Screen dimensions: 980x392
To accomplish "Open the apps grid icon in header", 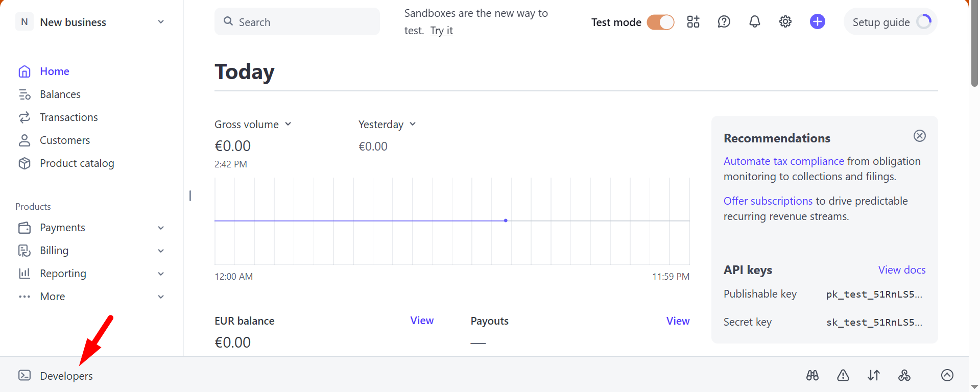I will pos(693,21).
